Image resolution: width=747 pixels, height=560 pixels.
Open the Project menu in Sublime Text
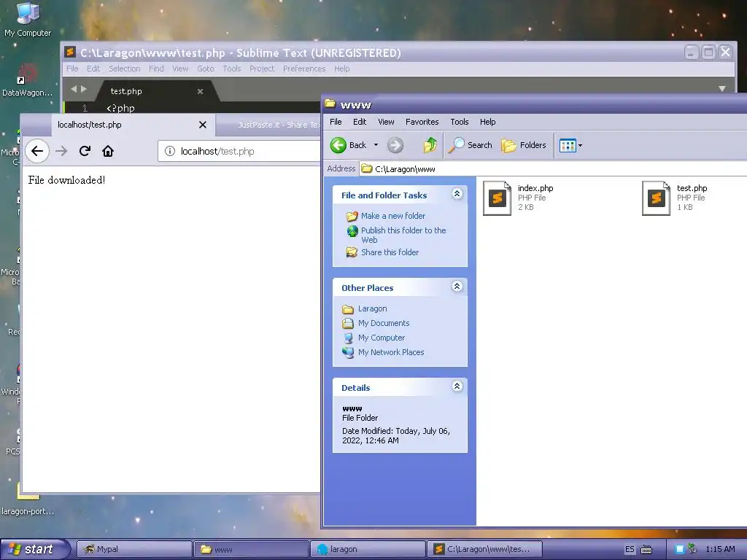(262, 69)
